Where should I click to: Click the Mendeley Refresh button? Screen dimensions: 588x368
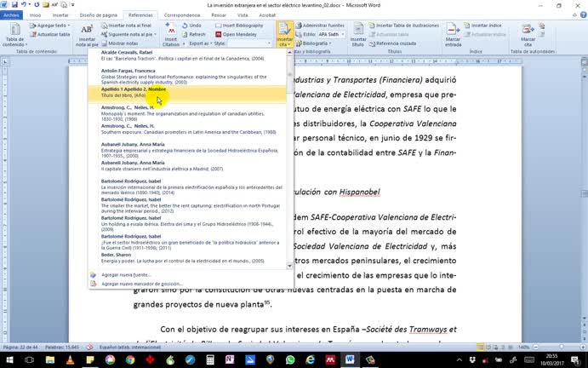pyautogui.click(x=194, y=34)
